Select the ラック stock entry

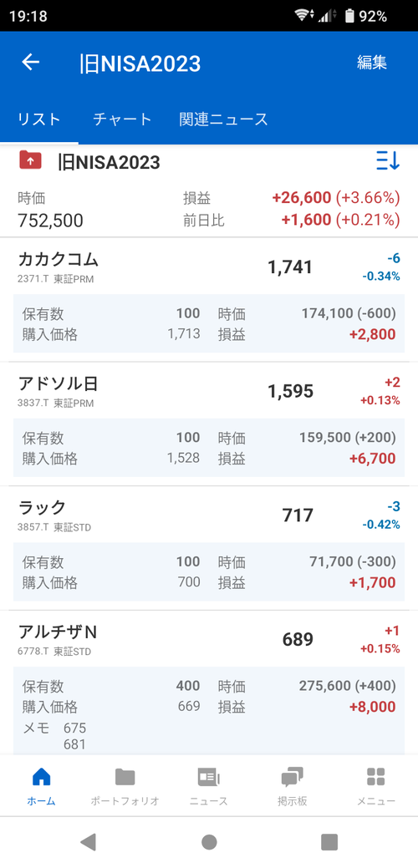(209, 515)
